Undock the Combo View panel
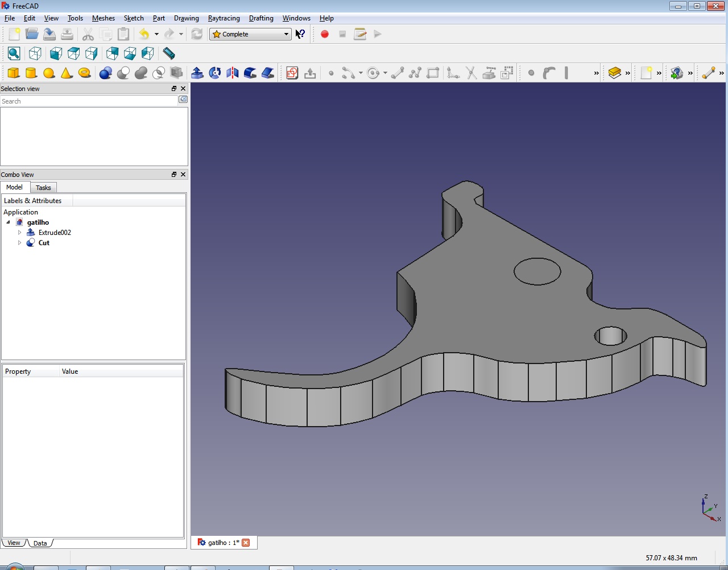The height and width of the screenshot is (570, 728). (x=174, y=175)
